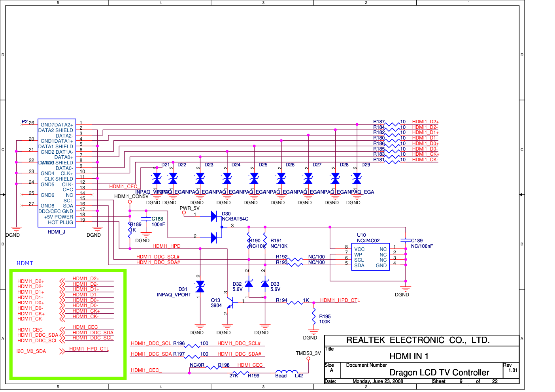Select the 'HOT PLUG' pin label
The image size is (555, 392).
pyautogui.click(x=60, y=222)
